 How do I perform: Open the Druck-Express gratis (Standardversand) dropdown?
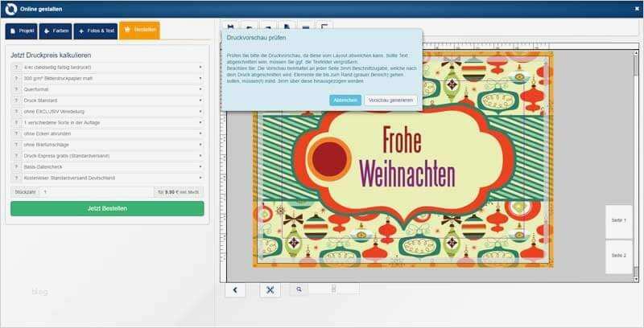click(112, 156)
